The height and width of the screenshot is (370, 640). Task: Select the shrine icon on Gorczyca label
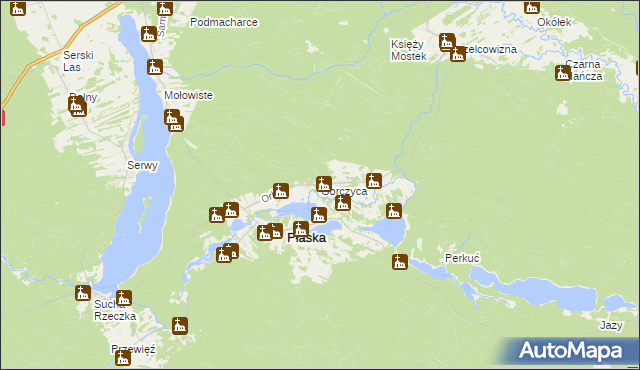[324, 184]
